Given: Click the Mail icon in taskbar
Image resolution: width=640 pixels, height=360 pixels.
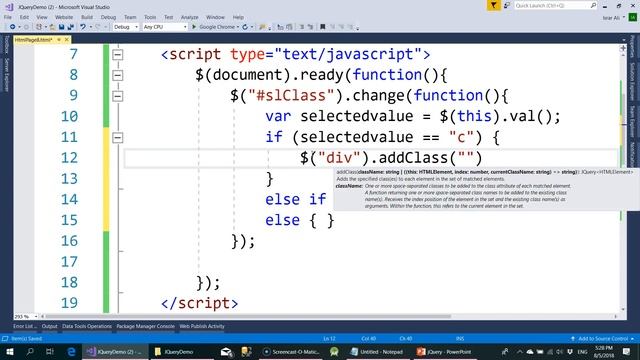Looking at the screenshot, I should [226, 352].
